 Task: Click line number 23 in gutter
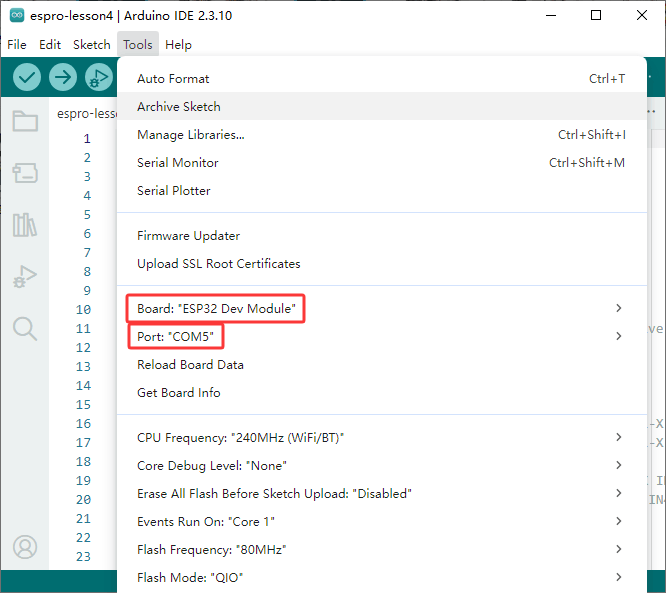coord(84,556)
